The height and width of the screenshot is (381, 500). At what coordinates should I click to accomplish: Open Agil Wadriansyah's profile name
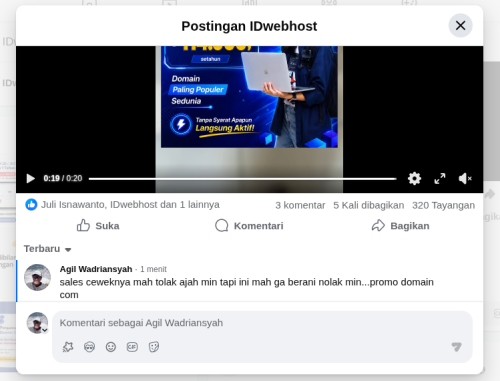[x=96, y=269]
